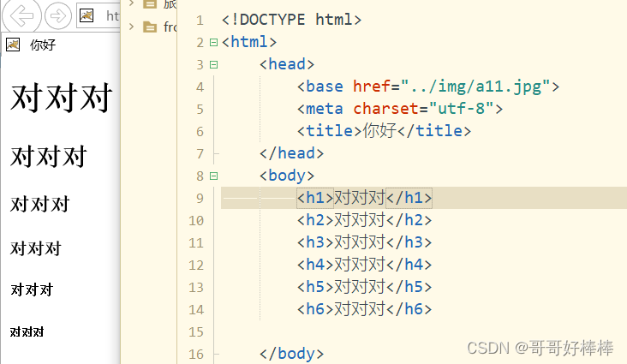Click the closing </body> tag
Viewport: 627px width, 364px height.
coord(291,354)
